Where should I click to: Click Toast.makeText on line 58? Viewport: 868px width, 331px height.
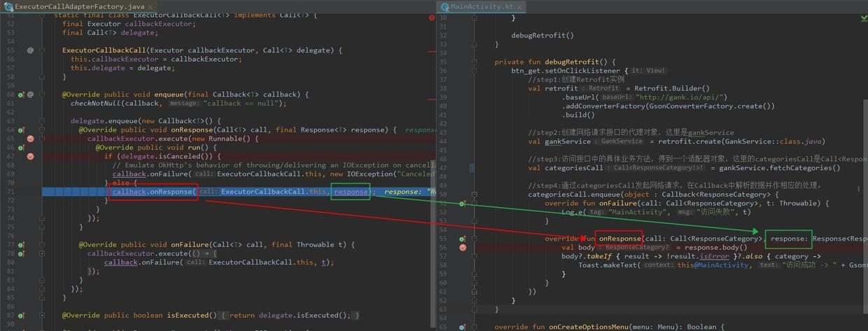(x=608, y=265)
